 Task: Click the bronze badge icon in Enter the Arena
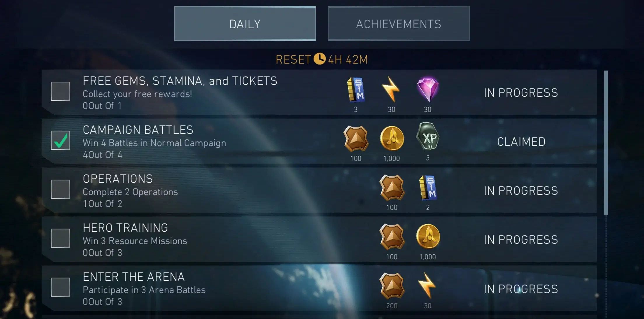(x=392, y=286)
